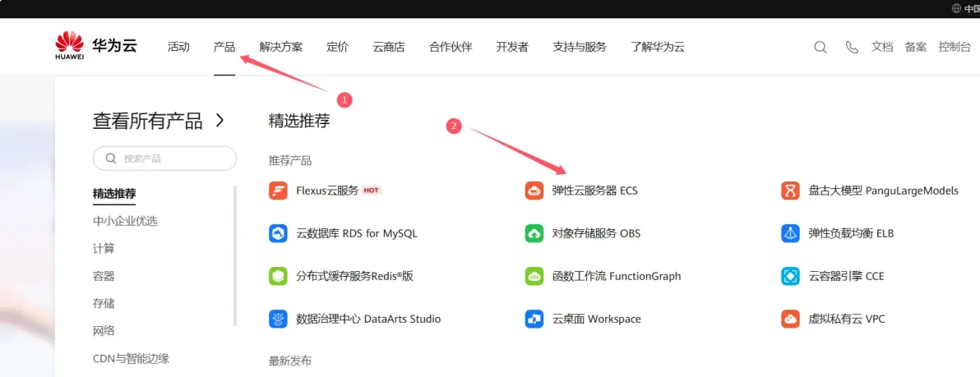Click the 分布式缓存服务Redis icon
The height and width of the screenshot is (377, 980).
[278, 276]
